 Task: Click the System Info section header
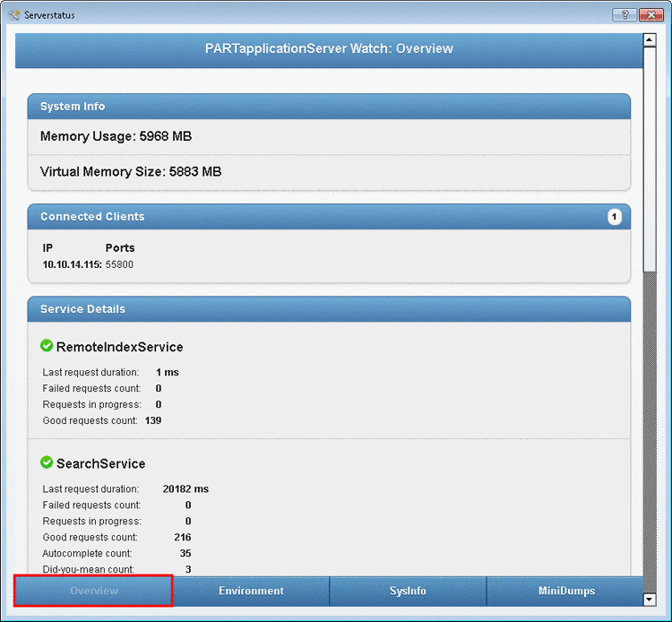click(329, 107)
